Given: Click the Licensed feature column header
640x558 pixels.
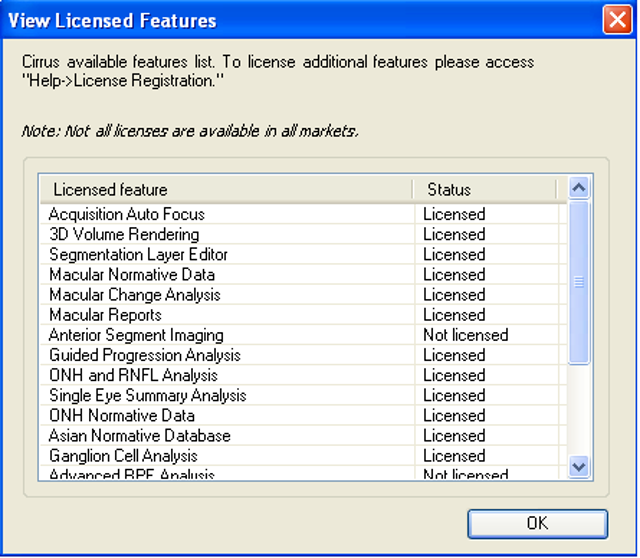Looking at the screenshot, I should click(227, 190).
